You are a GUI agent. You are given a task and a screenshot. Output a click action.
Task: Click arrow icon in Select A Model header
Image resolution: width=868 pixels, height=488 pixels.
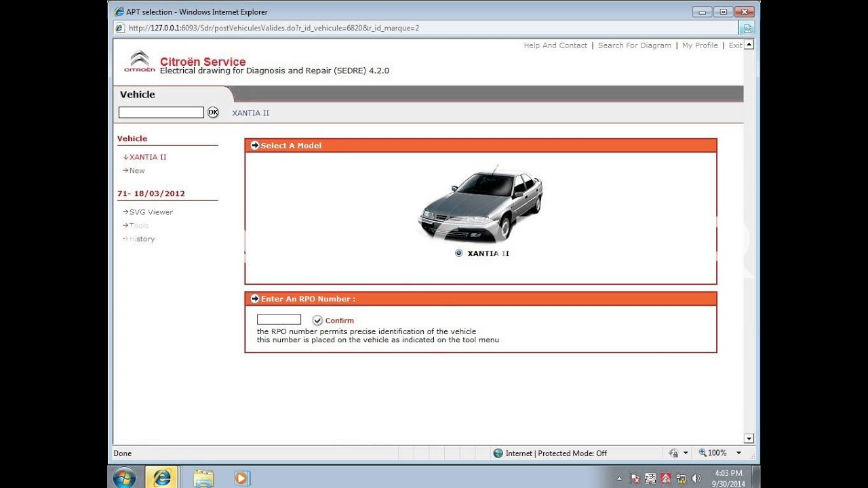[255, 145]
